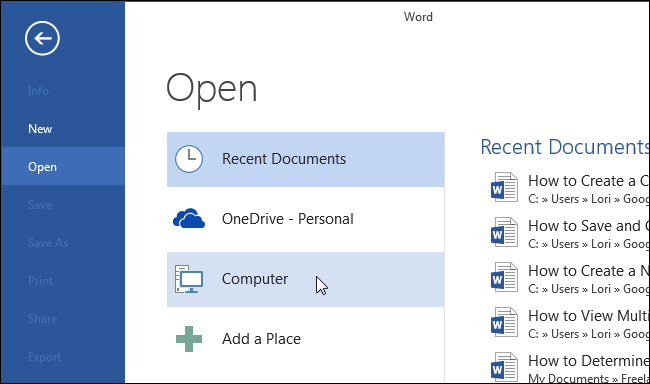
Task: Click the Recent Documents clock icon
Action: click(189, 159)
